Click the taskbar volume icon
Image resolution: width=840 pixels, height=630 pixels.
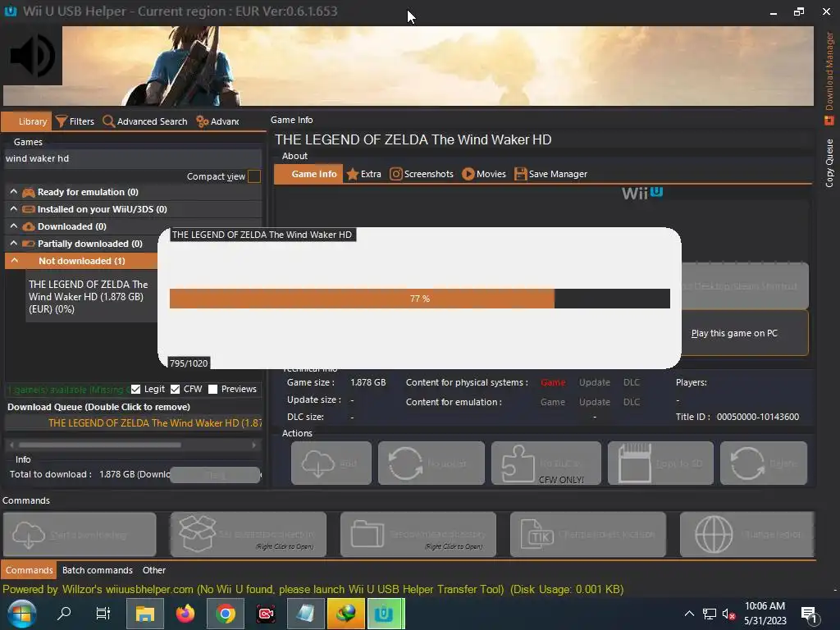click(728, 614)
